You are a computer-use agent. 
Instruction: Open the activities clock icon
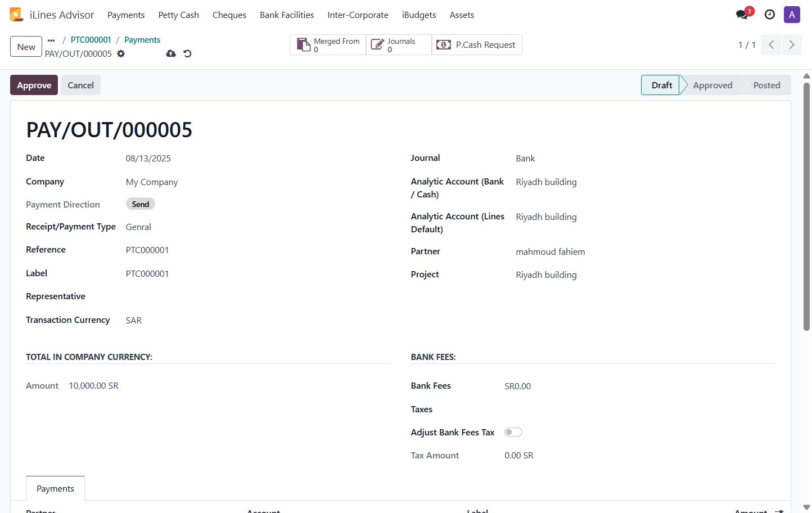(770, 15)
